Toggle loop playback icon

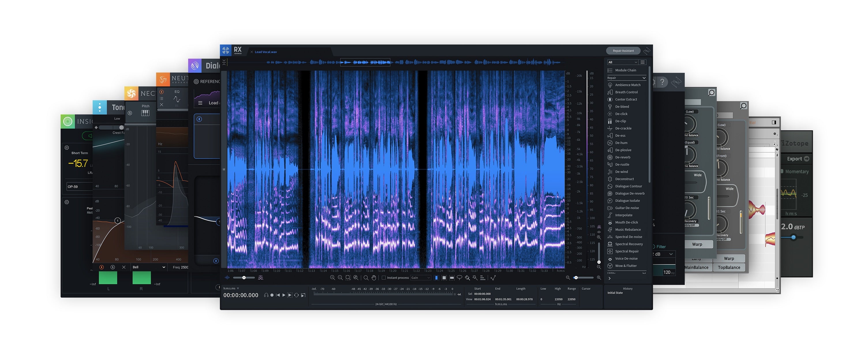point(296,295)
